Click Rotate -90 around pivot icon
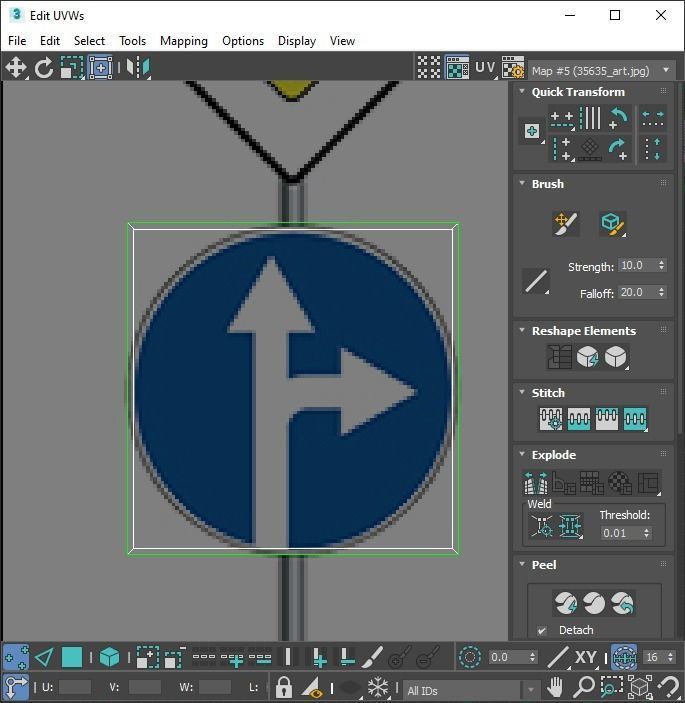This screenshot has height=703, width=685. point(619,118)
